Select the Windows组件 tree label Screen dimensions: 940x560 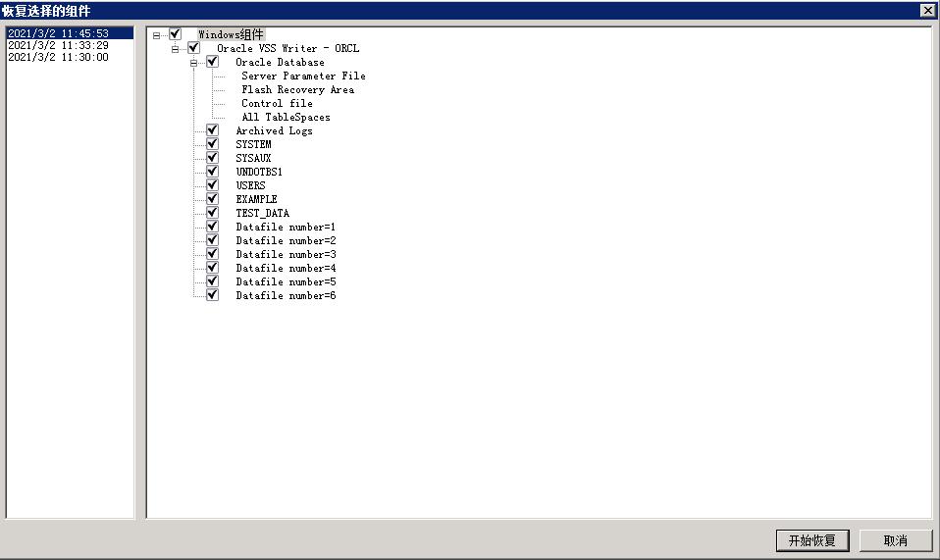[231, 34]
